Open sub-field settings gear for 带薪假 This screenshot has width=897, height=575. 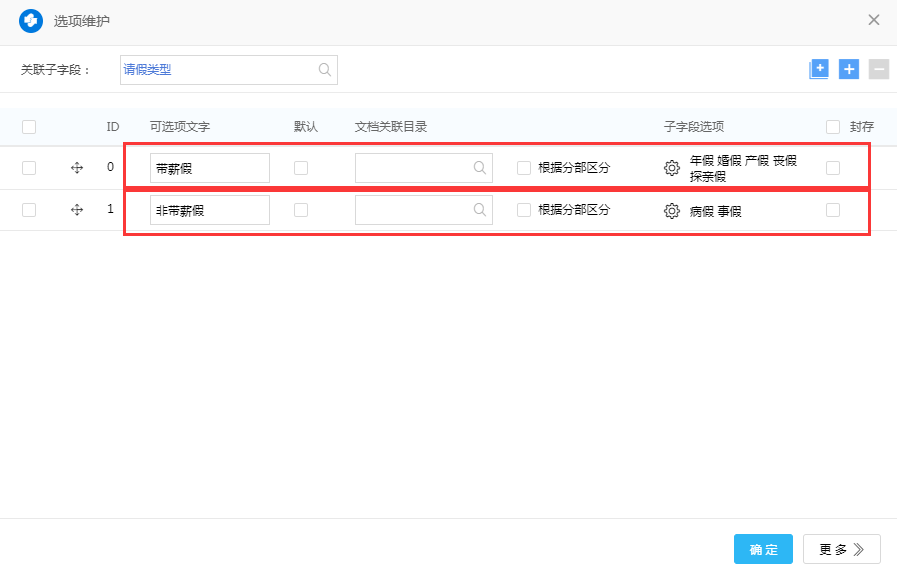click(x=672, y=168)
